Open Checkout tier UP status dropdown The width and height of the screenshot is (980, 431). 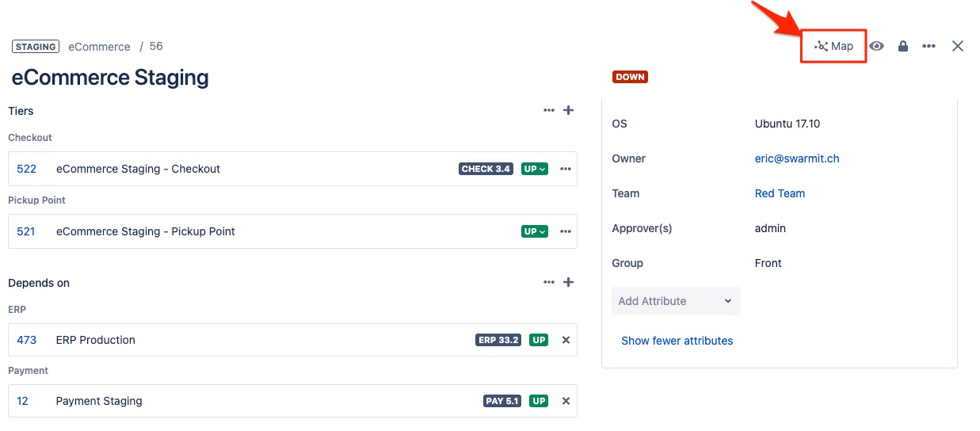pos(535,169)
